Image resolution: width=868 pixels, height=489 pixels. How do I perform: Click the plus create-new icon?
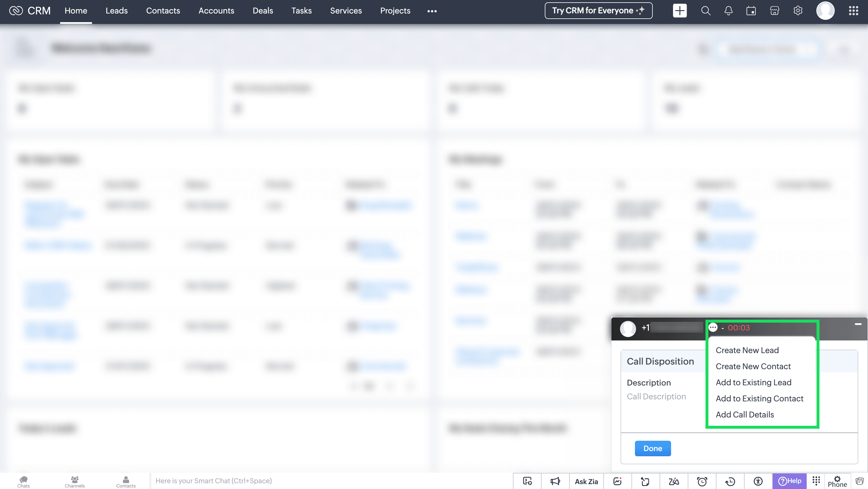pos(679,11)
